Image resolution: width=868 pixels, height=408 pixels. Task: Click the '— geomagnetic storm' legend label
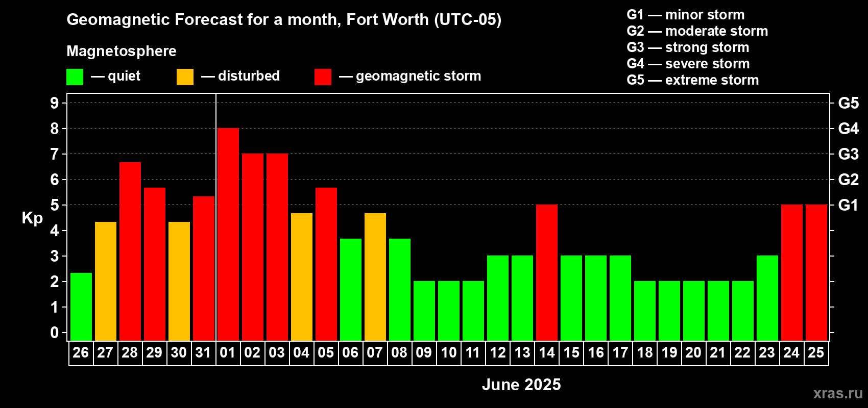[410, 76]
